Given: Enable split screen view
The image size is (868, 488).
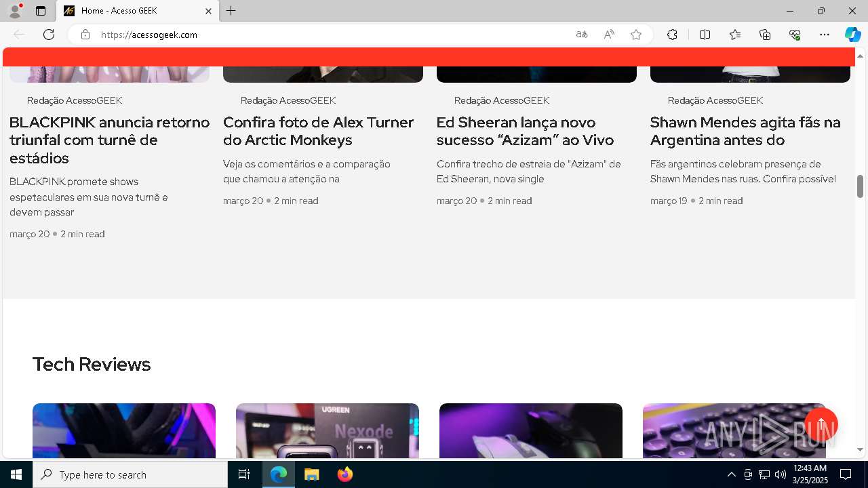Looking at the screenshot, I should coord(705,35).
